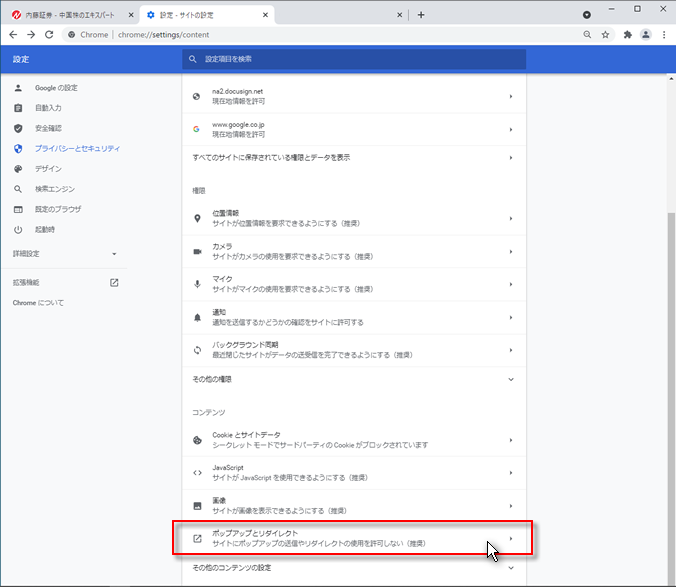Expand その他の権限 section
The image size is (676, 587).
(350, 379)
